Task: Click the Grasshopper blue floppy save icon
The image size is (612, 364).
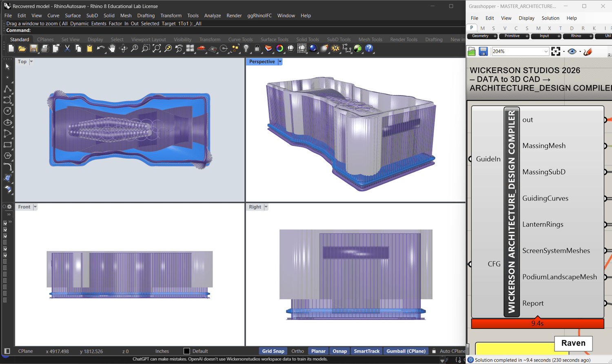Action: tap(483, 51)
